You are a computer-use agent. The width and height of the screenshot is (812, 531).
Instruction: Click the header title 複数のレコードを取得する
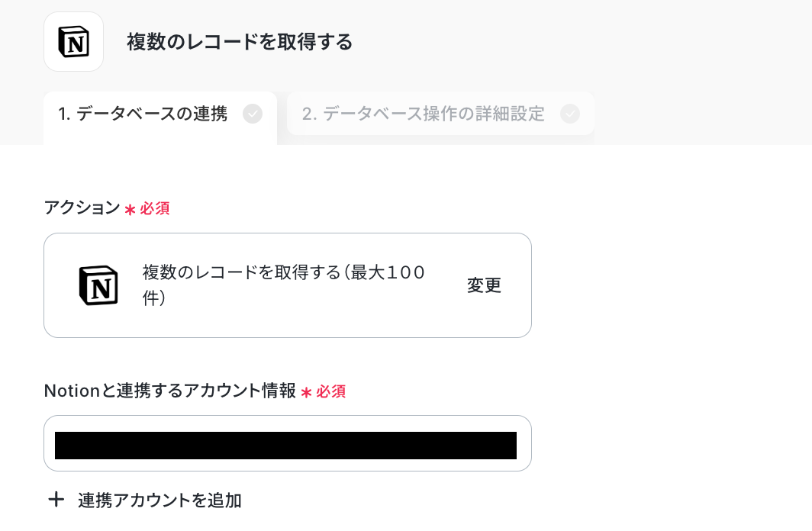(x=240, y=42)
